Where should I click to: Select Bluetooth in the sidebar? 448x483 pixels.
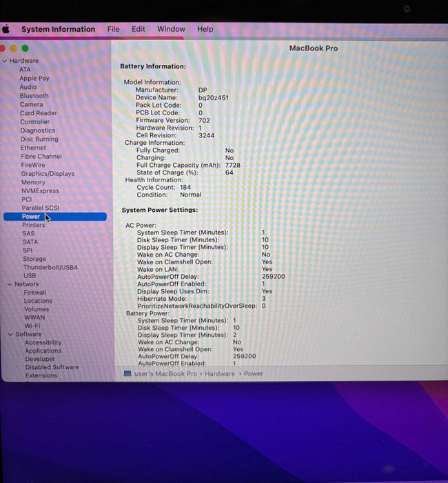point(34,96)
